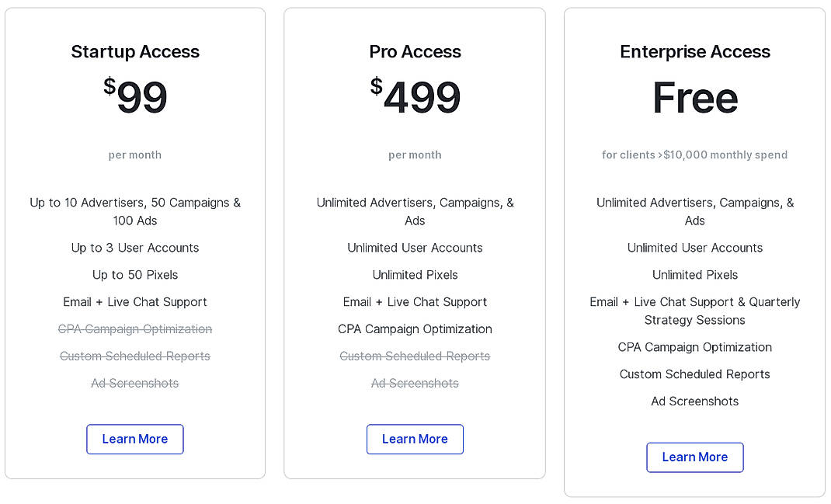The image size is (831, 504).
Task: Click the strikethrough Ad Screenshots in Startup column
Action: click(134, 383)
